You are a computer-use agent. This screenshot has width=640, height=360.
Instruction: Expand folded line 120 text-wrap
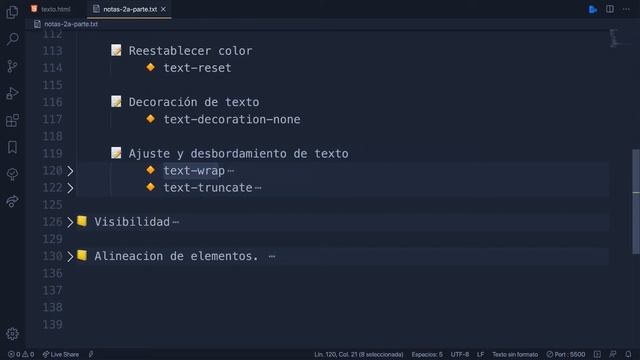click(x=70, y=171)
